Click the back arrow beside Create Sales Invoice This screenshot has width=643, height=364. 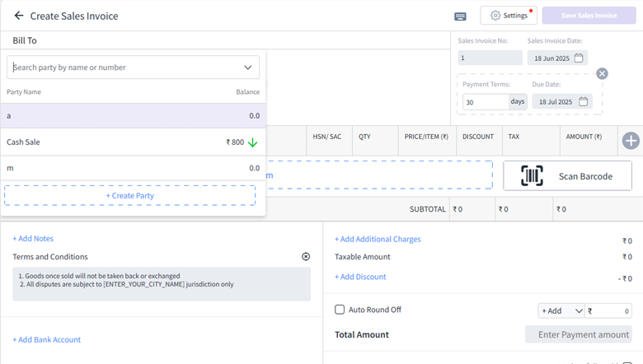[x=19, y=16]
